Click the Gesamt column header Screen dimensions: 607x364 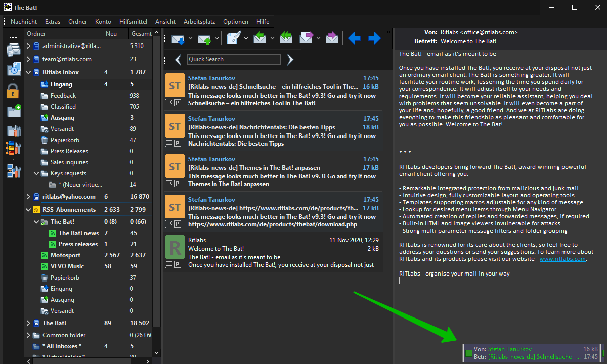click(140, 34)
